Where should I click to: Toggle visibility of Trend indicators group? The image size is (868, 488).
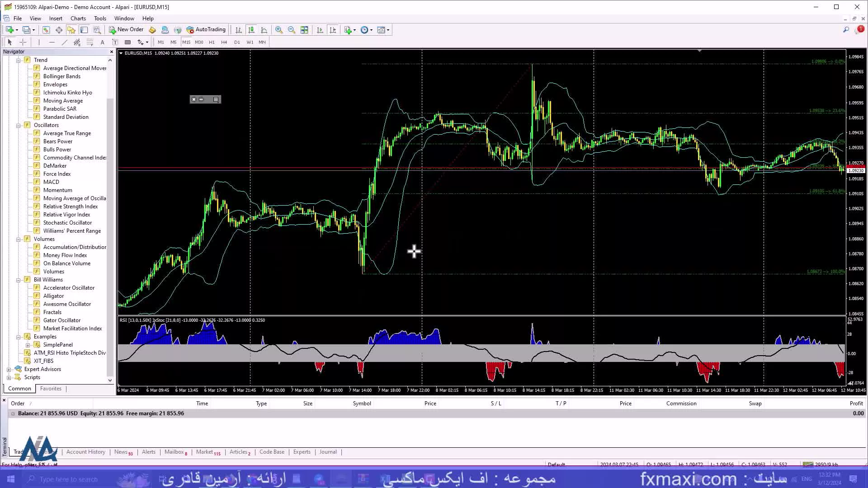click(19, 60)
